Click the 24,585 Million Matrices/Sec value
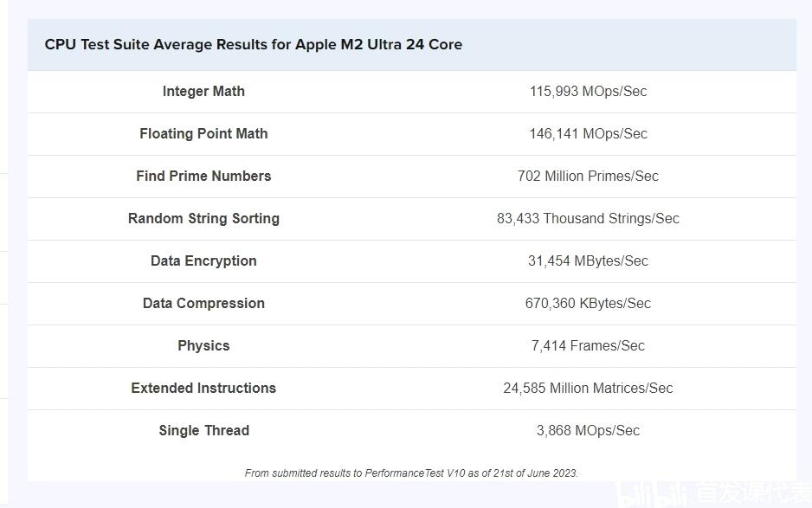The height and width of the screenshot is (508, 812). 588,388
